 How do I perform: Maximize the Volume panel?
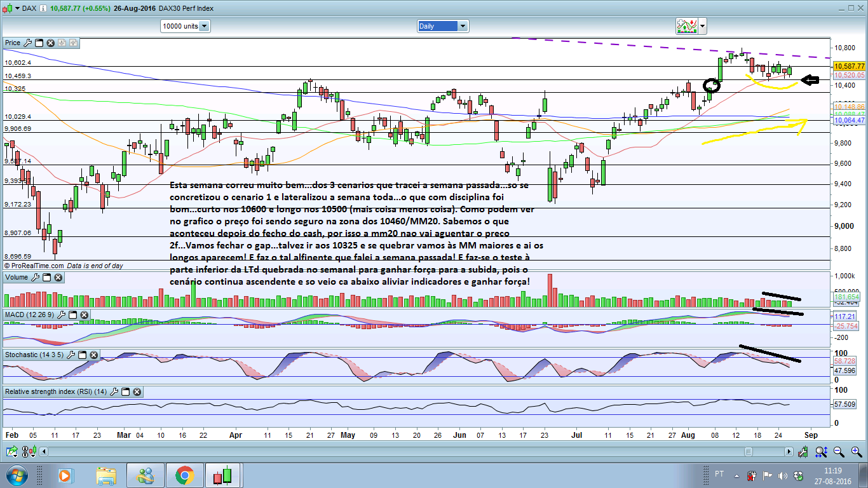tap(46, 278)
